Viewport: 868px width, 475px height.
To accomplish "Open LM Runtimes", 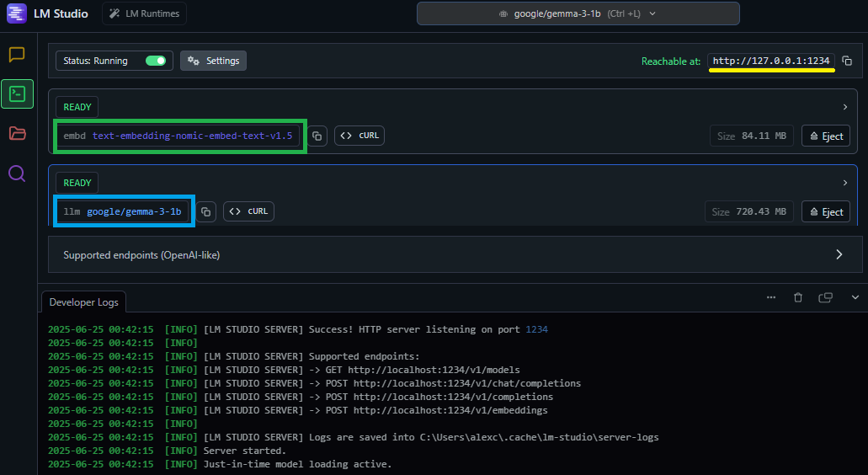I will tap(145, 13).
